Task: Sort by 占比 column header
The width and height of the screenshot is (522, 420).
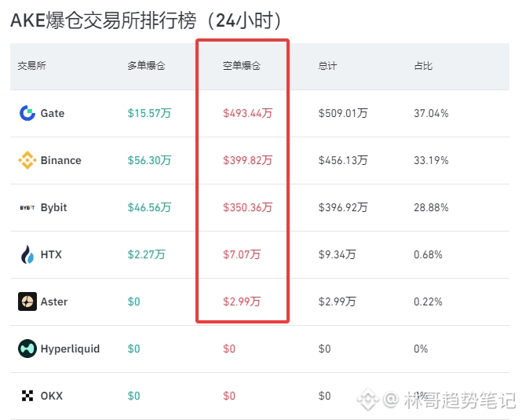Action: (423, 66)
